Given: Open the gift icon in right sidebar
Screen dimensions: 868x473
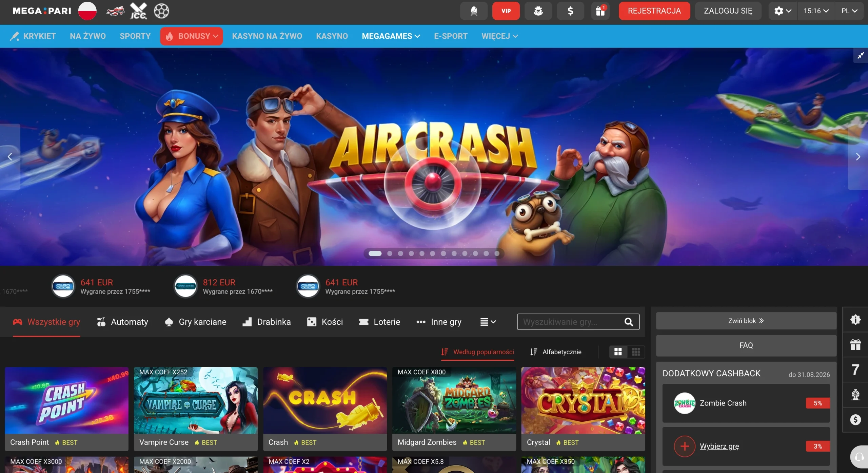Looking at the screenshot, I should click(x=855, y=344).
